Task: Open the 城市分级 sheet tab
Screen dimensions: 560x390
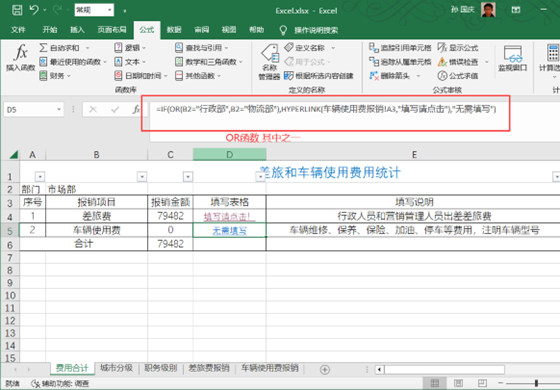Action: (116, 368)
